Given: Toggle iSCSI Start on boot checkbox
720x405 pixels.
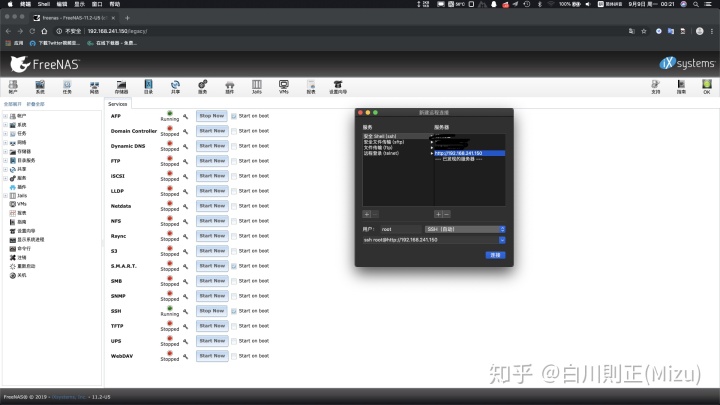Looking at the screenshot, I should (x=234, y=176).
